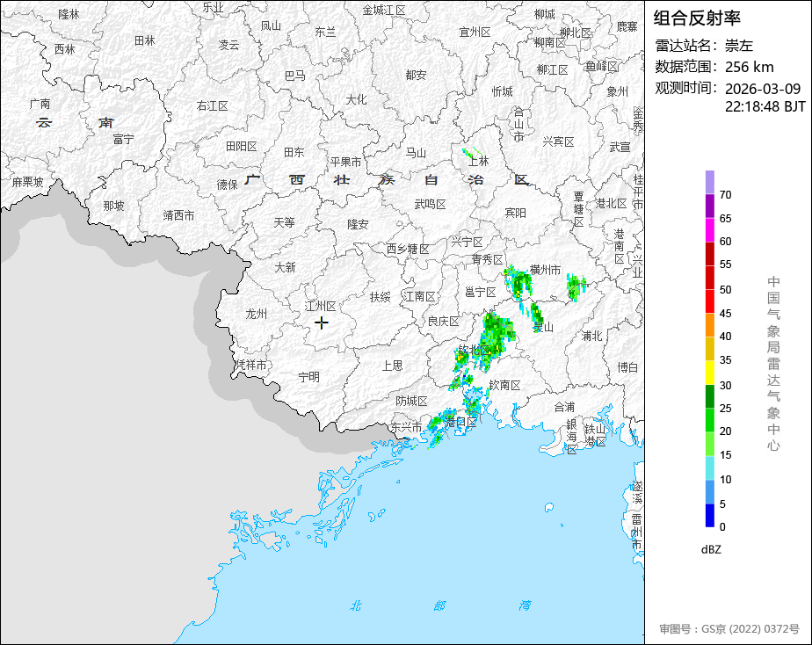
Task: Click the 防城区 label
Action: (x=411, y=401)
